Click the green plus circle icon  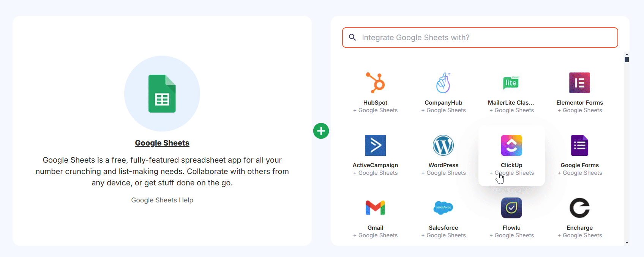[321, 131]
